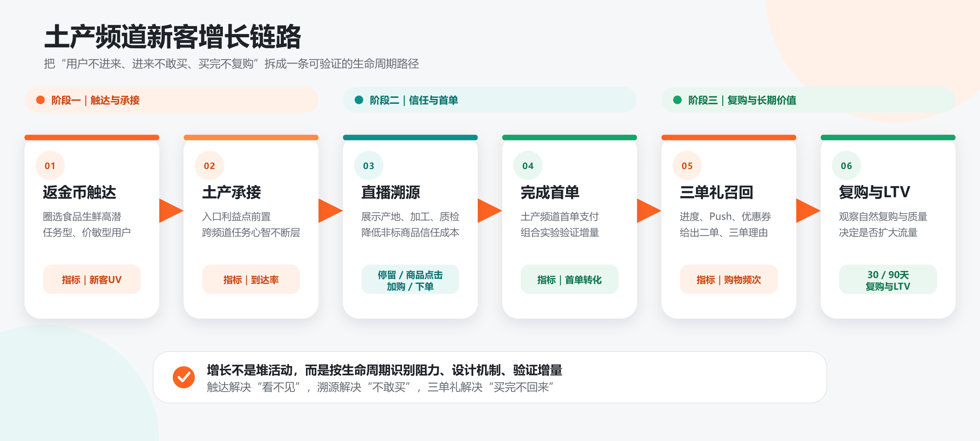This screenshot has width=980, height=441.
Task: Click the summary line starting 触达解决“看不见”
Action: [380, 387]
